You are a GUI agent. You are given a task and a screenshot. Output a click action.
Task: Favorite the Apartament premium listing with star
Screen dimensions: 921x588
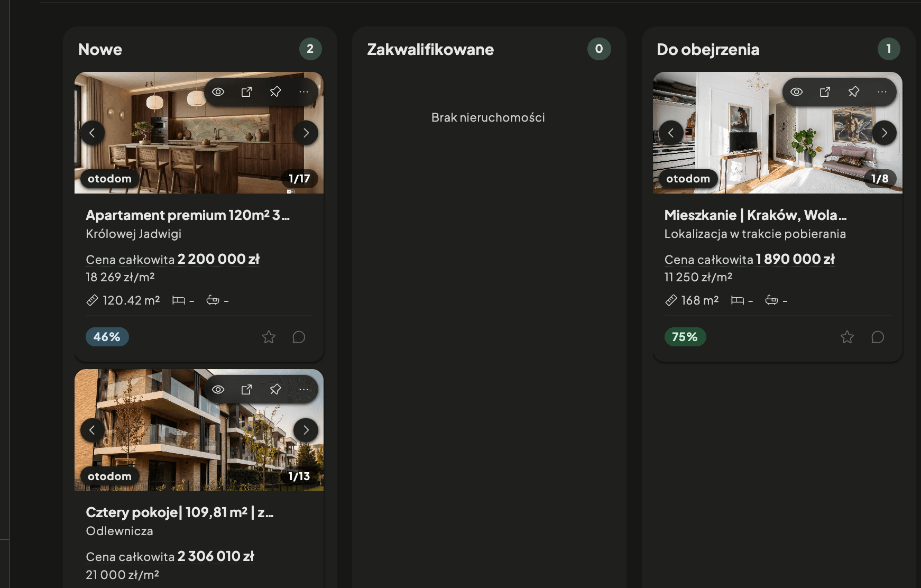(269, 337)
